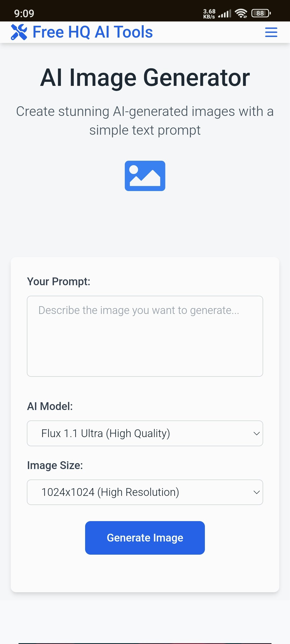Viewport: 290px width, 644px height.
Task: Tap the blue image placeholder icon
Action: point(145,176)
